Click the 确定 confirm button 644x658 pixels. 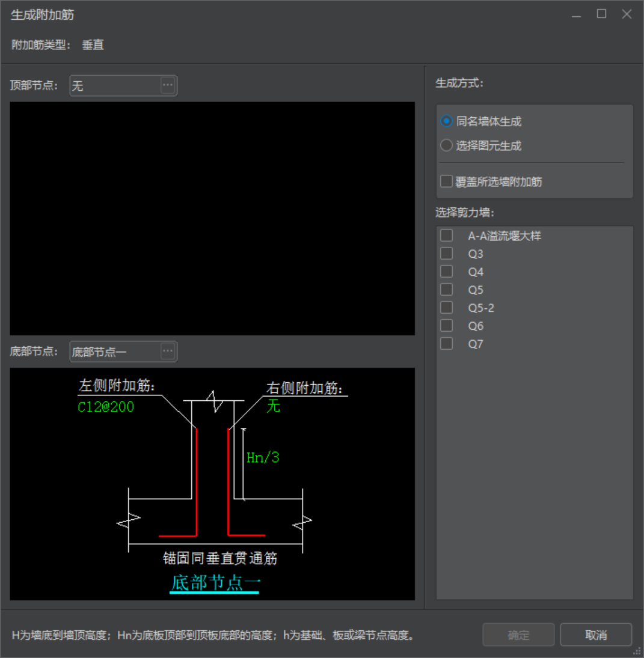(518, 635)
